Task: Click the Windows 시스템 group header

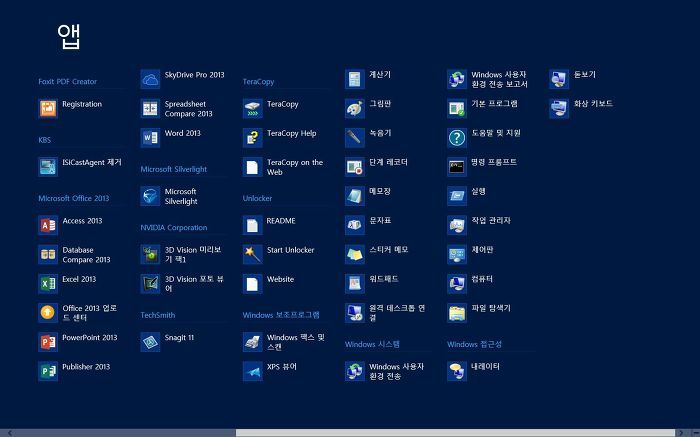Action: coord(372,344)
